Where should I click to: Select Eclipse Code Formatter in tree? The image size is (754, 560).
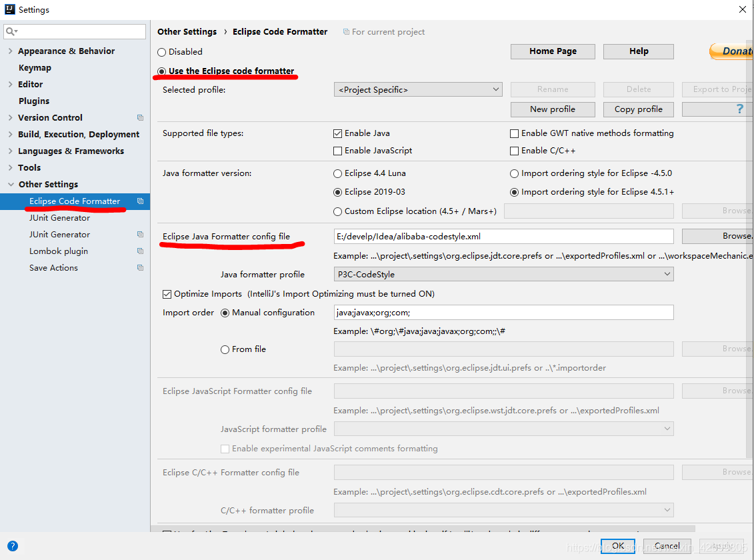(75, 201)
